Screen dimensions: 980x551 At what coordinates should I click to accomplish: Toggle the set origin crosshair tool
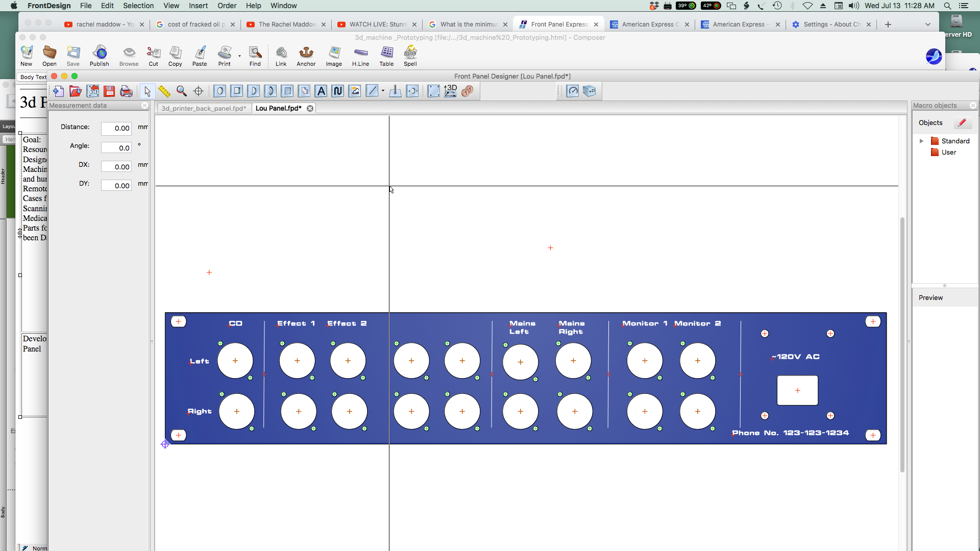(x=199, y=91)
